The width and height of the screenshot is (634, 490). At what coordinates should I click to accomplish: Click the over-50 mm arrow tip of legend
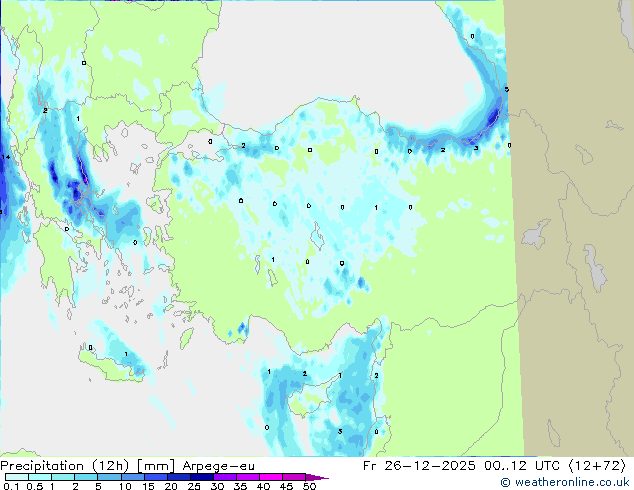point(317,477)
